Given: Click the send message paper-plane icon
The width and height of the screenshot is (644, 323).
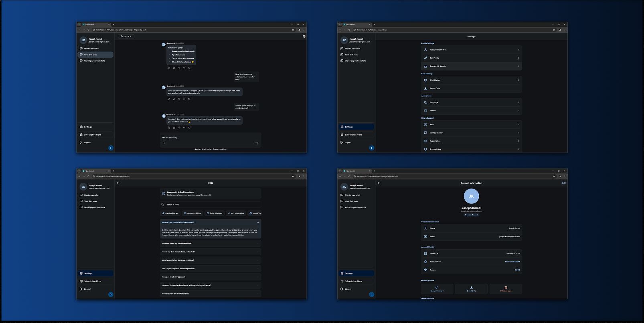Looking at the screenshot, I should (x=257, y=143).
